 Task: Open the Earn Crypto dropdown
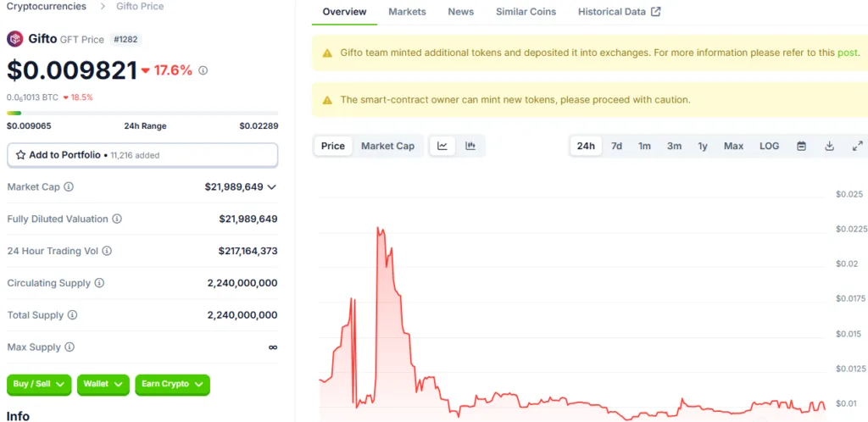click(173, 384)
